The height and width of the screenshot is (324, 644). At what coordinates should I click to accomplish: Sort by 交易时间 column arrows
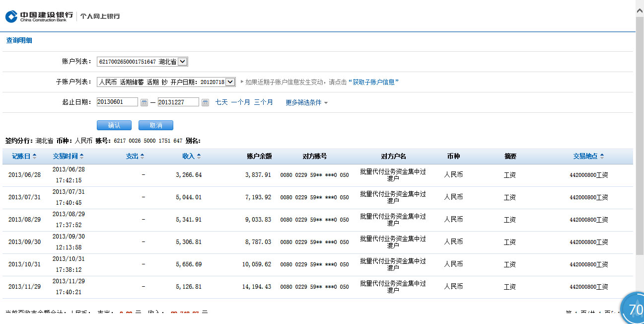(x=81, y=156)
